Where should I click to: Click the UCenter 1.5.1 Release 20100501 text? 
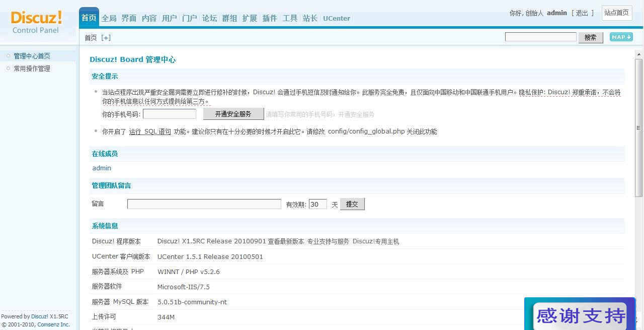pos(210,256)
